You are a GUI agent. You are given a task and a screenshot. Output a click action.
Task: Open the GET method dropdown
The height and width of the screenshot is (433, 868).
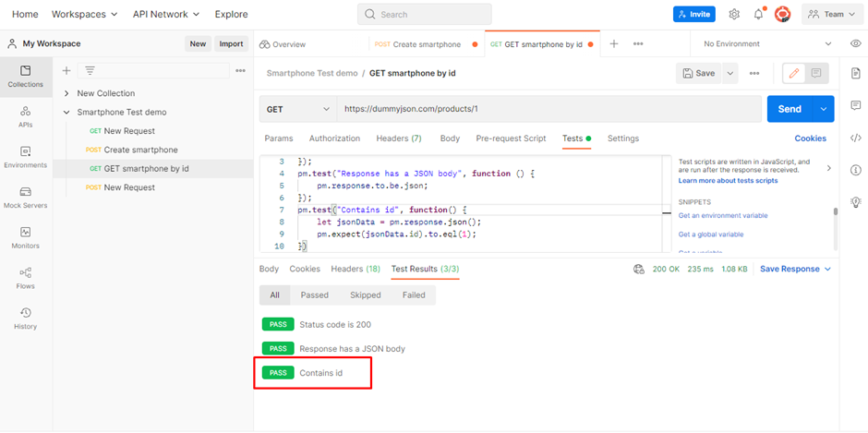(x=298, y=109)
